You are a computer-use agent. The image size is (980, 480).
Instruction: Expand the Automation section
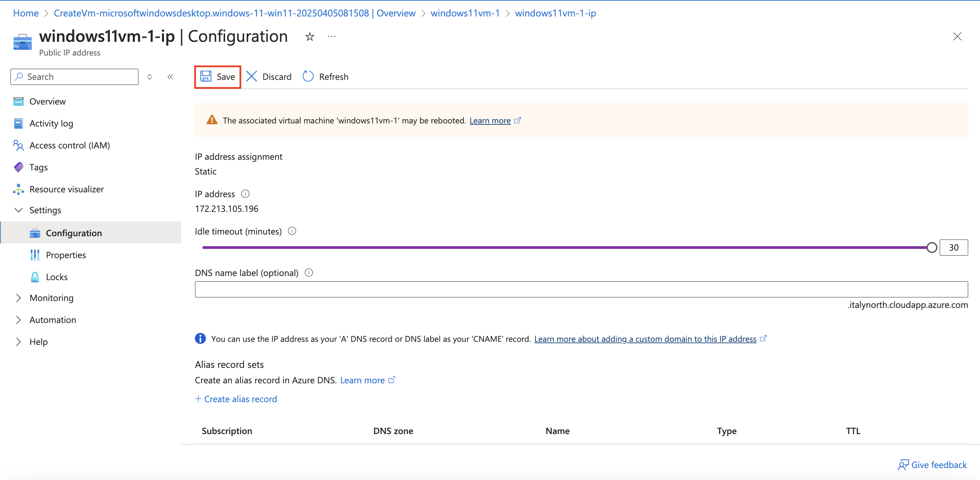pos(18,320)
